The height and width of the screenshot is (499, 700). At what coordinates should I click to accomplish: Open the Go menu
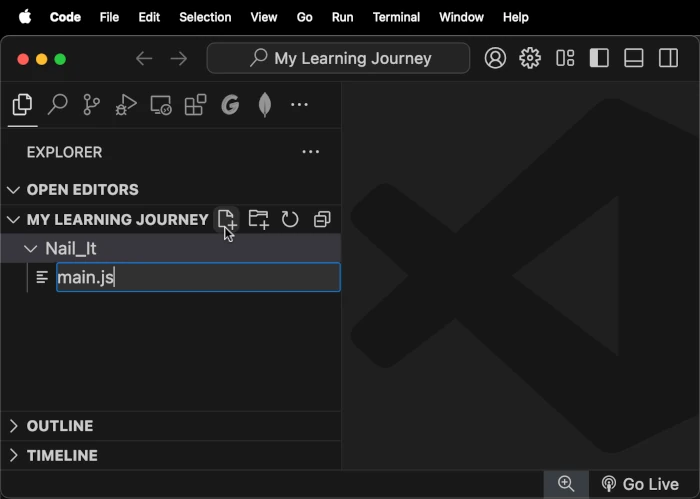pos(304,17)
